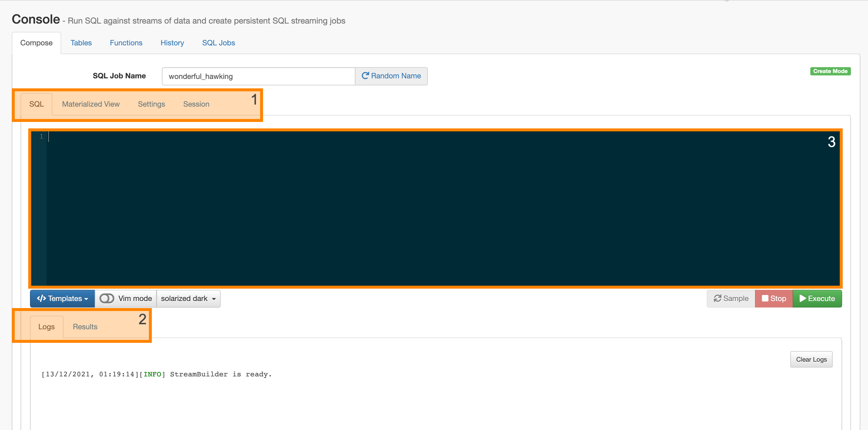
Task: Open the History tab
Action: [x=172, y=43]
